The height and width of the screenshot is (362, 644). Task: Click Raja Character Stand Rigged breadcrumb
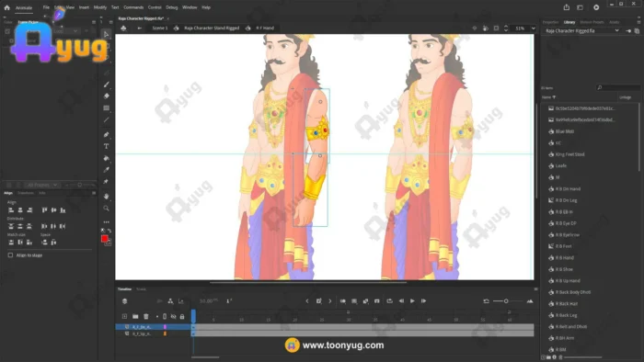(x=212, y=28)
